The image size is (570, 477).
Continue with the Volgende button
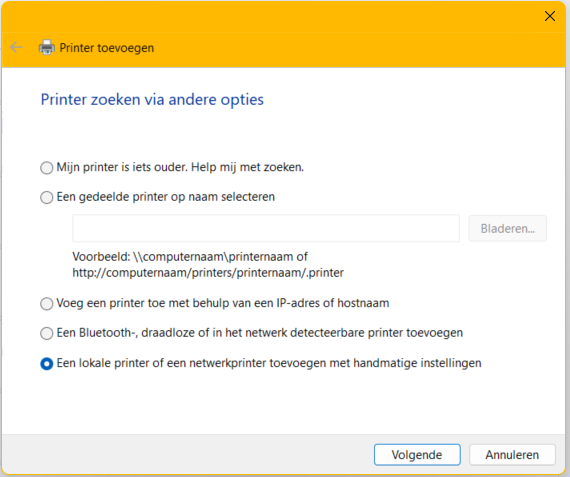point(417,454)
